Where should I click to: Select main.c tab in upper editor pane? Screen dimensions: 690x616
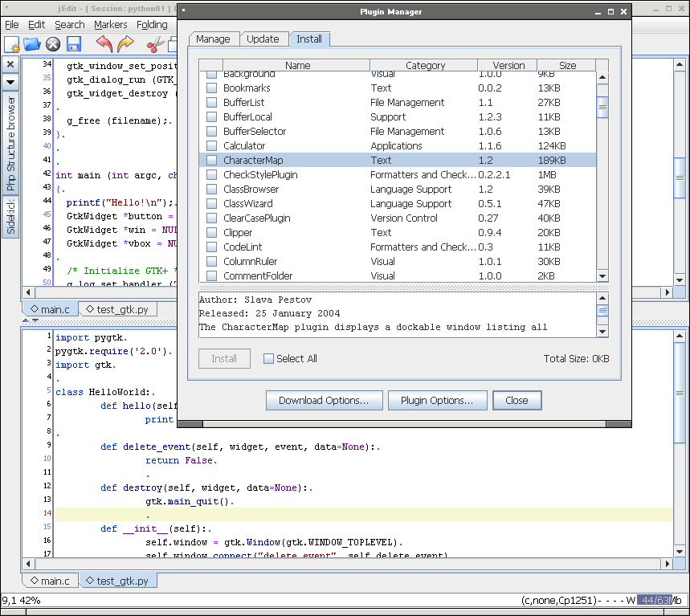tap(50, 309)
